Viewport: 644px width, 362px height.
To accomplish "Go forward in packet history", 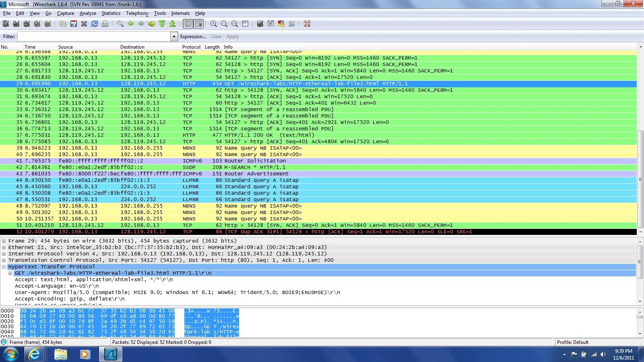I will click(141, 24).
